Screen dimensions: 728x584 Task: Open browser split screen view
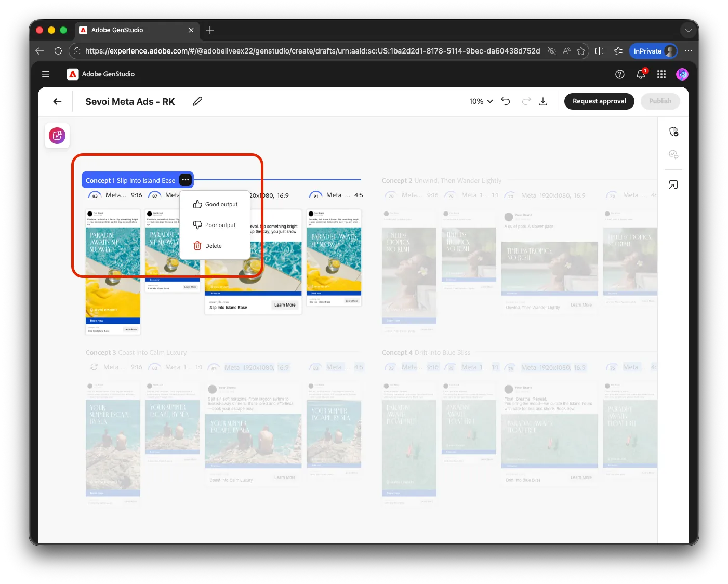pyautogui.click(x=599, y=51)
